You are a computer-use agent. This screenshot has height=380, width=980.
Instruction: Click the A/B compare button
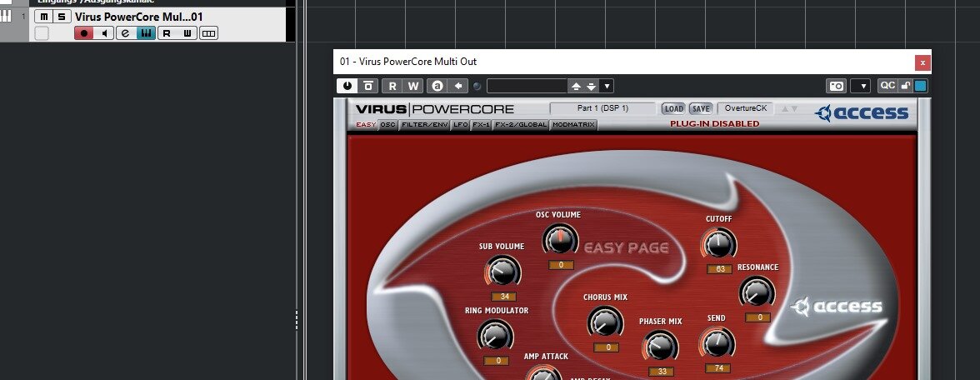coord(437,86)
